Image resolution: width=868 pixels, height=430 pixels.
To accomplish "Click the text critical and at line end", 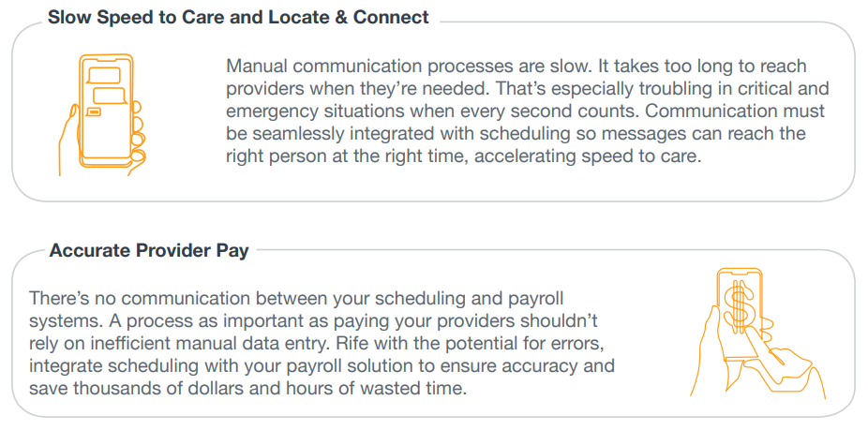I will point(778,89).
